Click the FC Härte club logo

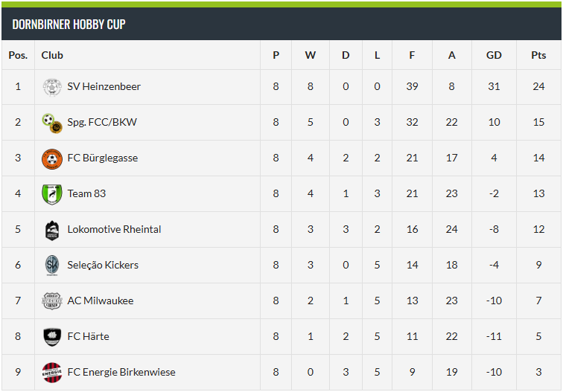point(51,337)
